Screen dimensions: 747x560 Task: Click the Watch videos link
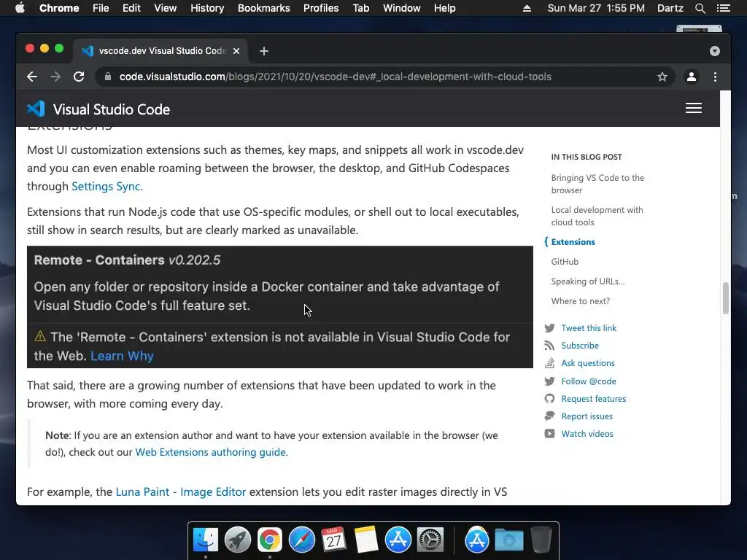point(587,434)
